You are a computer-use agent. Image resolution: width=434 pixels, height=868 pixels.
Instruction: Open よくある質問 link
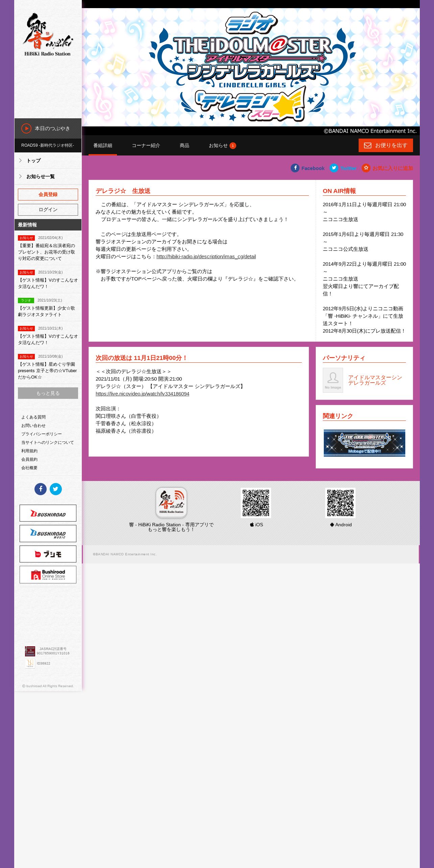click(33, 417)
